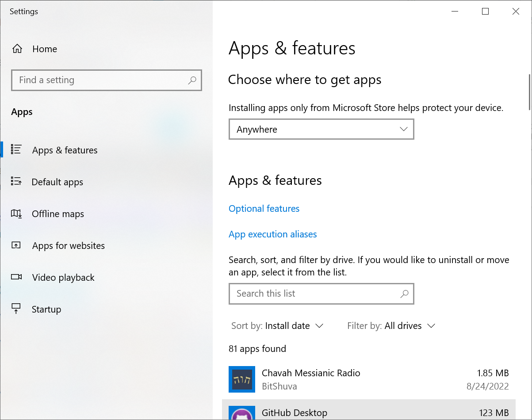The image size is (532, 420).
Task: Click the magnifier in Search this list
Action: pos(404,294)
